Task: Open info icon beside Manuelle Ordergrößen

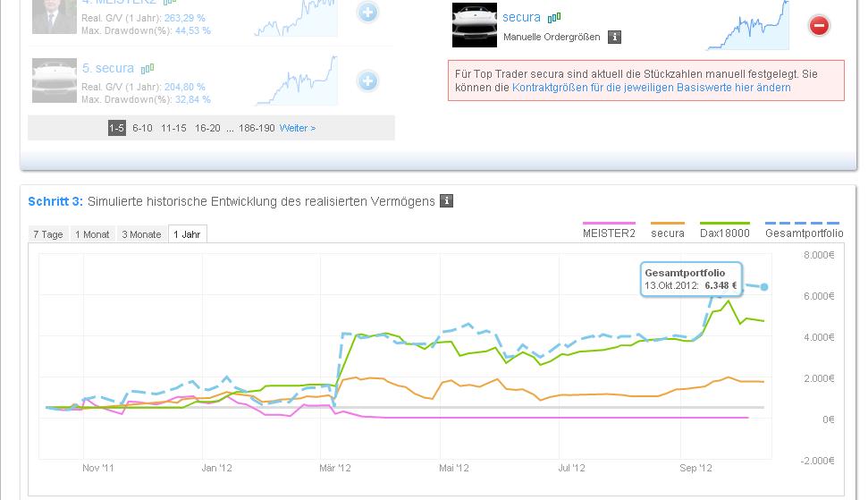Action: [x=614, y=38]
